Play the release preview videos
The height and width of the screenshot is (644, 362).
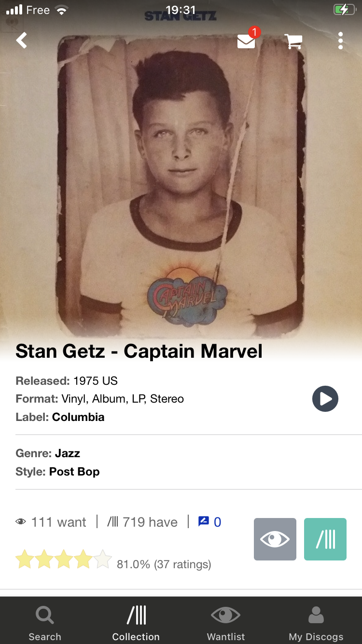[x=325, y=399]
